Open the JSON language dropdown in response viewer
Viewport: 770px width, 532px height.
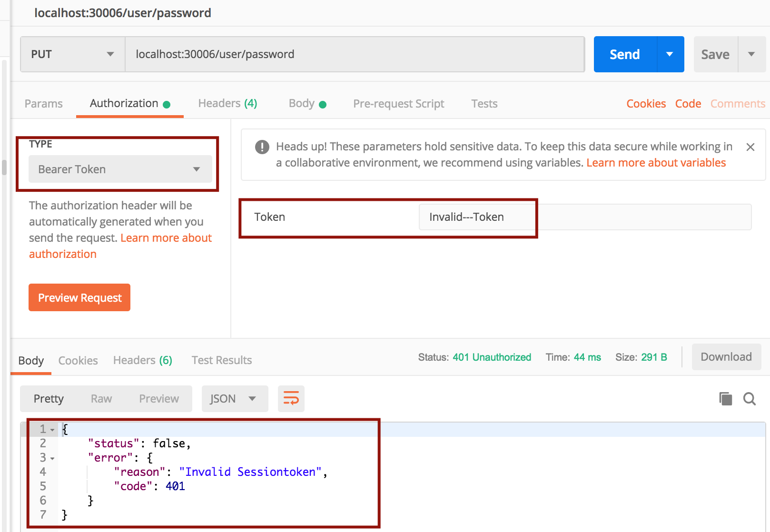pyautogui.click(x=234, y=399)
